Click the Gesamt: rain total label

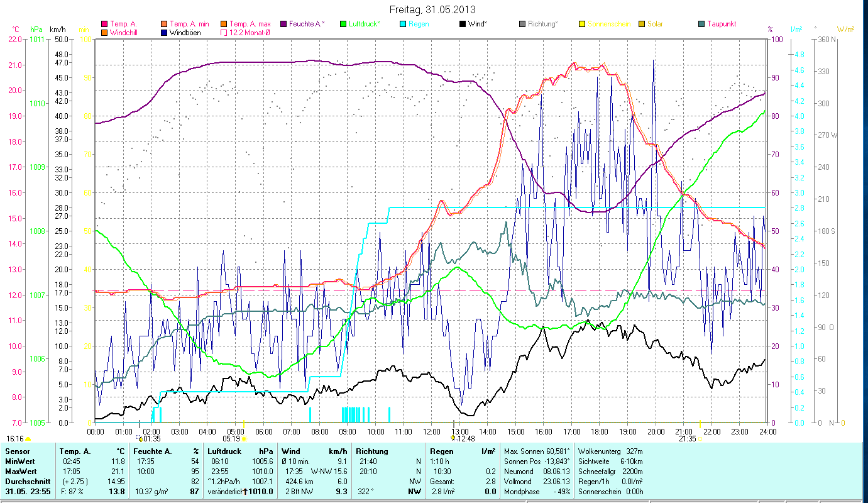(x=443, y=481)
